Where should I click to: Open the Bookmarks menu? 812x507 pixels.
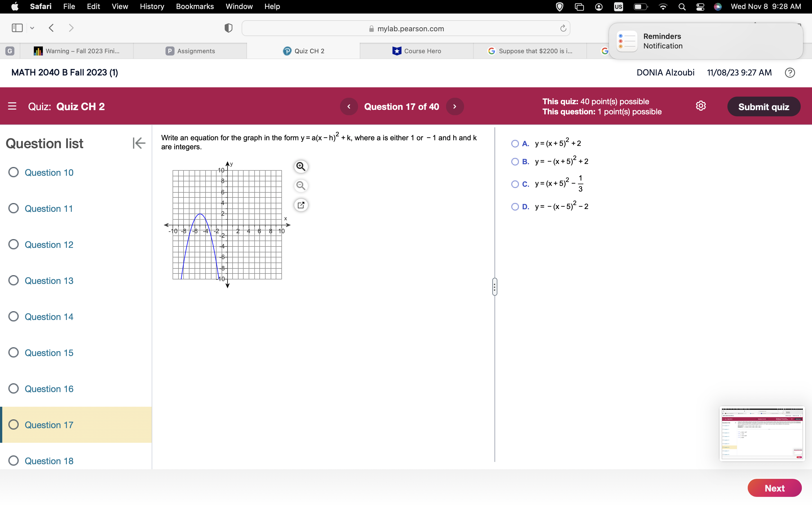195,6
